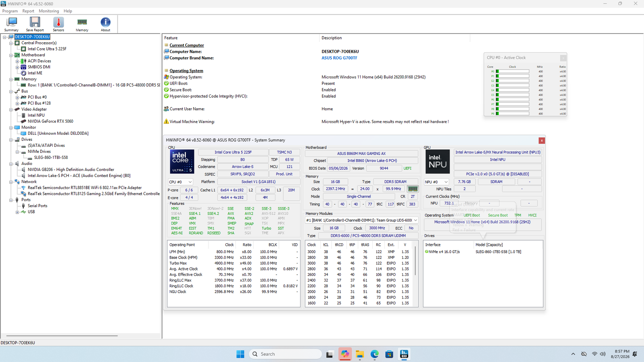The width and height of the screenshot is (644, 362).
Task: Open the Monitoring menu
Action: pos(49,11)
